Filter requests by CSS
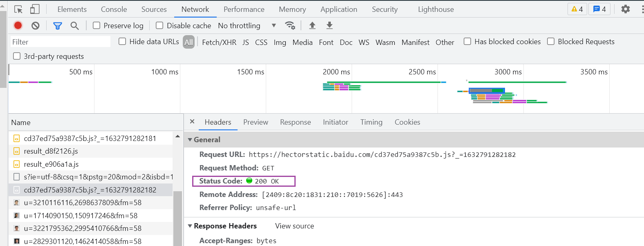The width and height of the screenshot is (644, 246). tap(261, 42)
